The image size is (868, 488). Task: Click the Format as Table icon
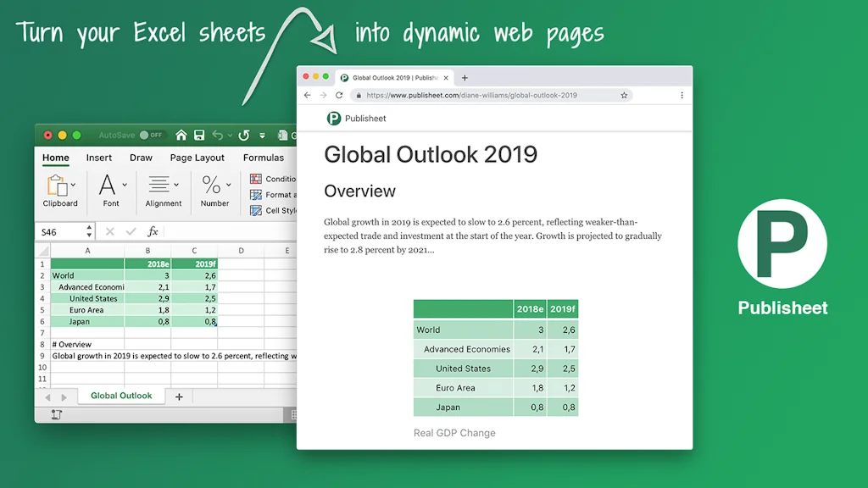(x=256, y=195)
